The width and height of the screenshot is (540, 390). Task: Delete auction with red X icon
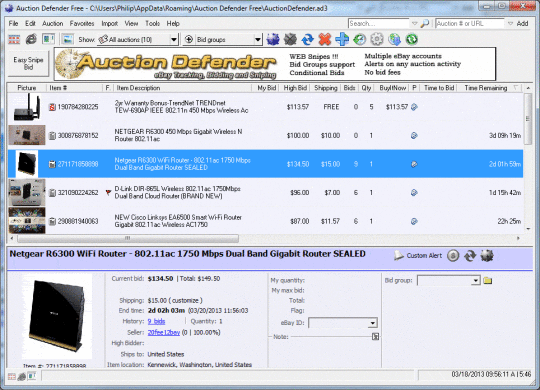point(325,39)
